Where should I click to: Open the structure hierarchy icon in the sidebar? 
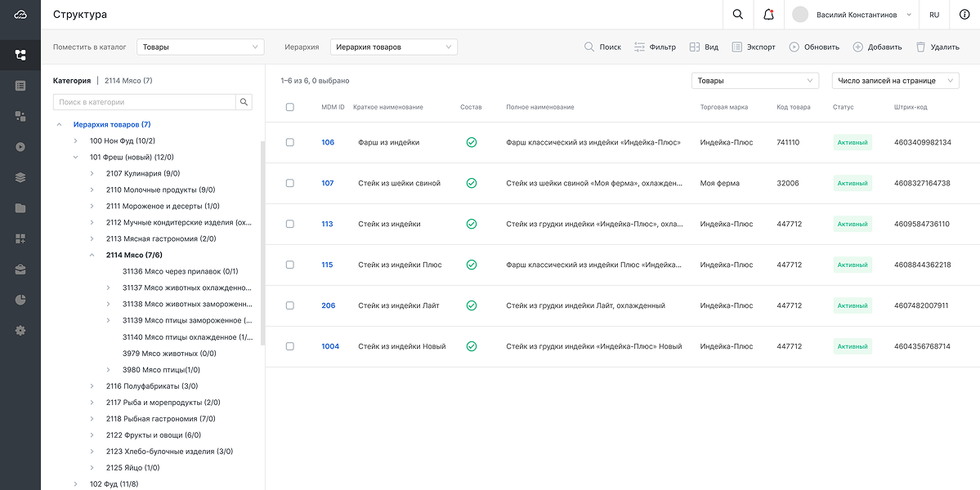(20, 56)
